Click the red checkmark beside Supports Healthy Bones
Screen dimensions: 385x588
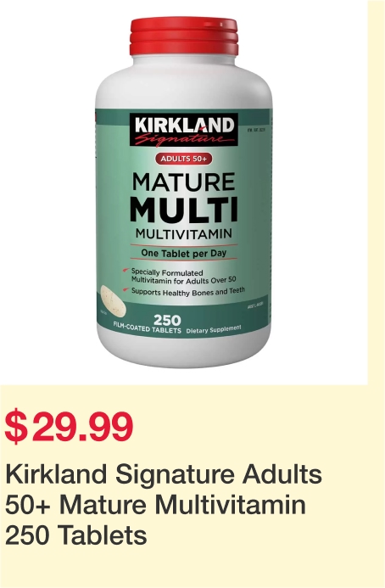(x=126, y=290)
